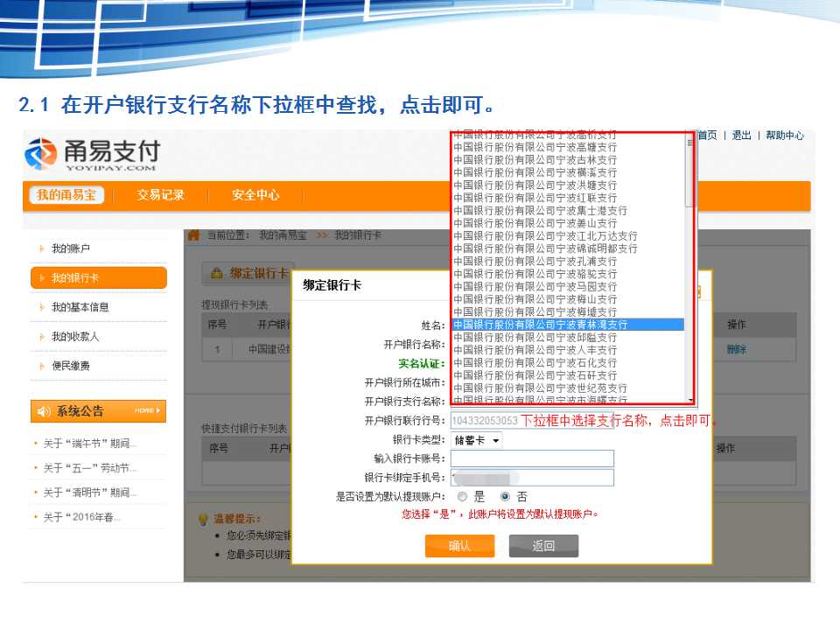
Task: Click the arrow icon beside 我的收款人
Action: coord(42,336)
